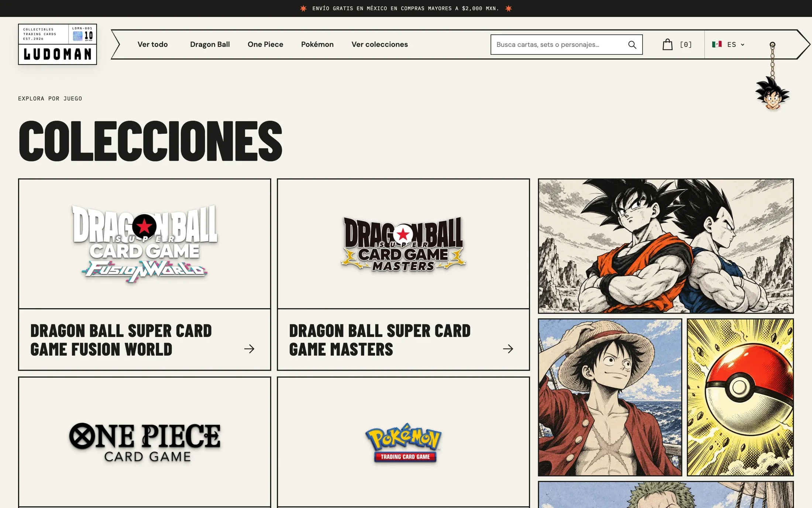Image resolution: width=812 pixels, height=508 pixels.
Task: Click the cart count [0] text
Action: click(x=686, y=44)
